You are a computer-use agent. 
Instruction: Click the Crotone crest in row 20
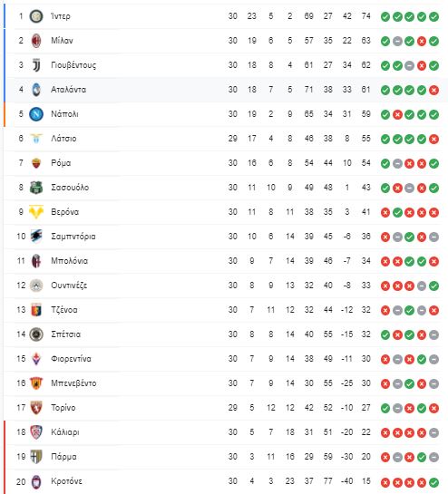click(36, 481)
